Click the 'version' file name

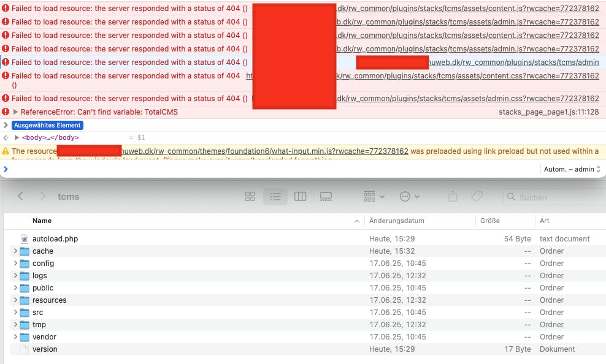(45, 349)
